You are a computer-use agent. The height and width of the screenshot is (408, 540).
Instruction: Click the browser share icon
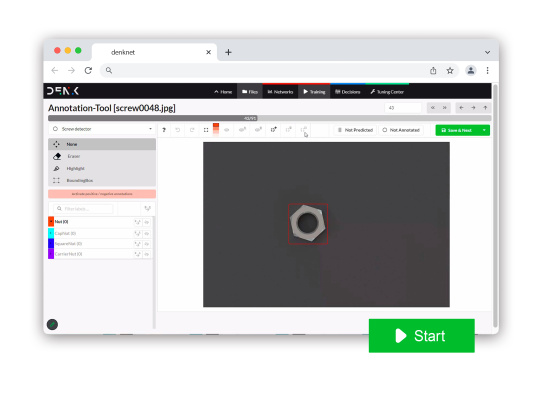tap(433, 71)
